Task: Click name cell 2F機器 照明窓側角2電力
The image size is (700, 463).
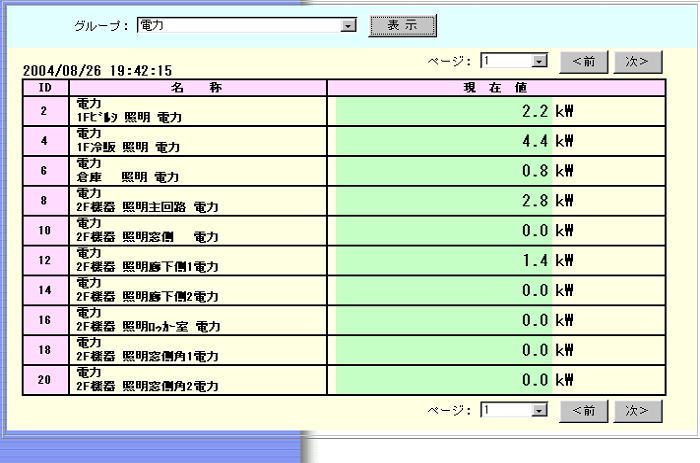Action: [x=198, y=380]
